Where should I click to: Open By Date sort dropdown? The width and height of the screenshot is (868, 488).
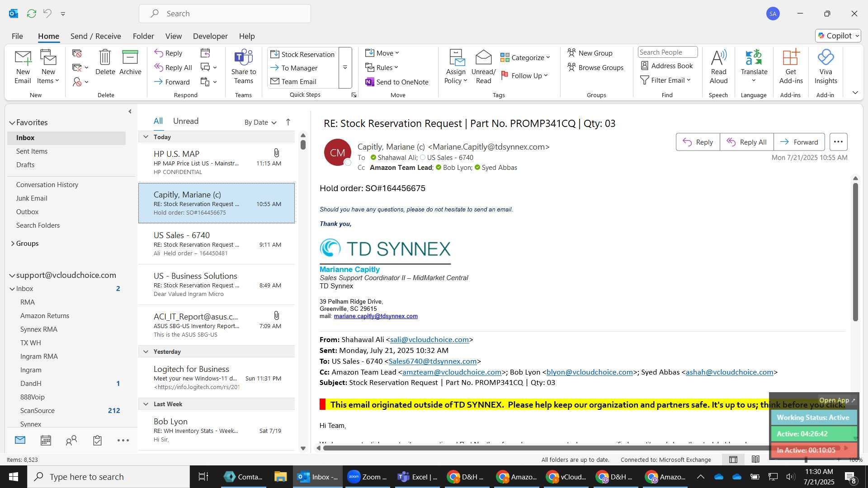260,122
